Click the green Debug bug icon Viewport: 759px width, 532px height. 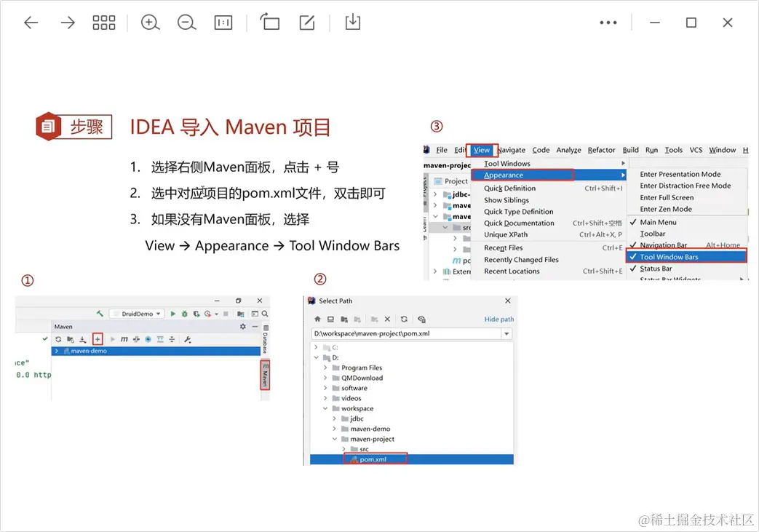pyautogui.click(x=184, y=314)
